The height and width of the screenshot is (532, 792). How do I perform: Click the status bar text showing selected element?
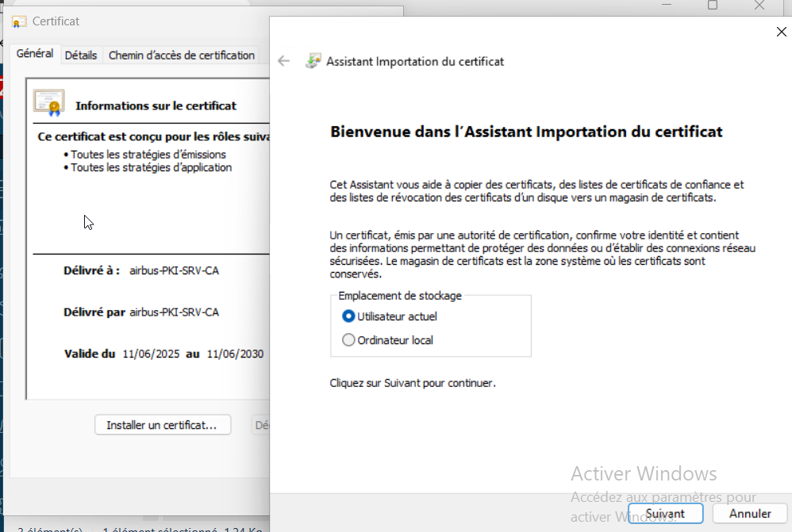pyautogui.click(x=183, y=529)
